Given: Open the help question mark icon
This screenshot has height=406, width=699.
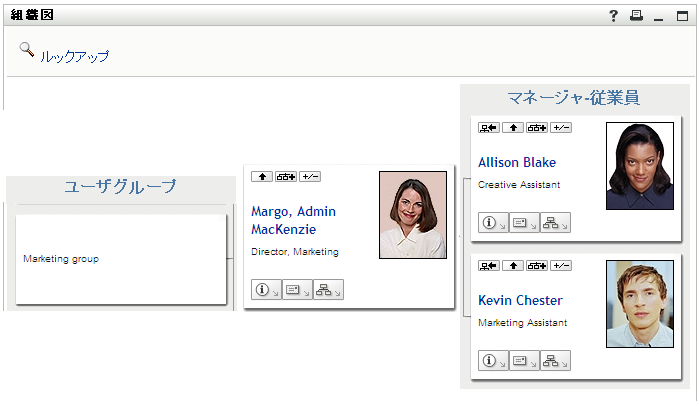Looking at the screenshot, I should tap(613, 16).
